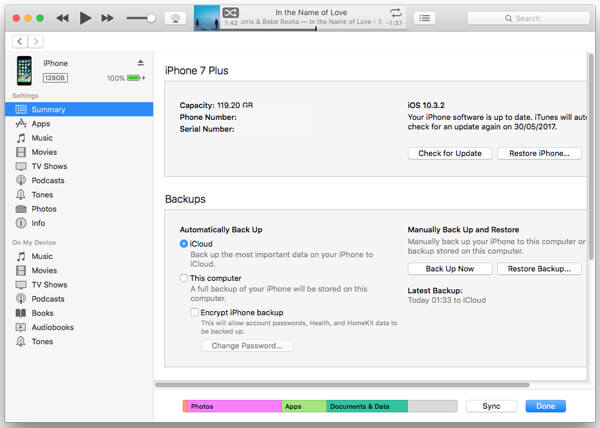Open Audiobooks under On My Device
The height and width of the screenshot is (428, 600).
pyautogui.click(x=79, y=327)
